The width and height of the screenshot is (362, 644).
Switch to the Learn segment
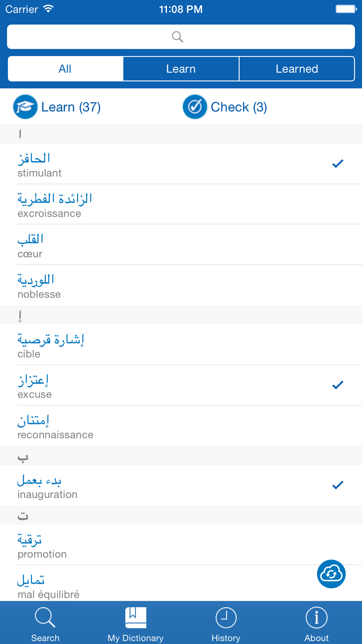[181, 69]
